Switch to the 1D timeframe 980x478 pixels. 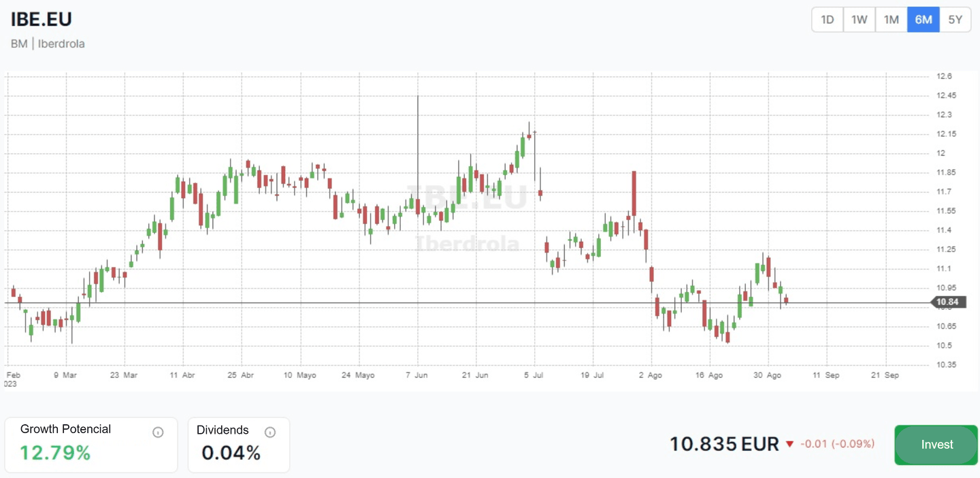tap(828, 20)
